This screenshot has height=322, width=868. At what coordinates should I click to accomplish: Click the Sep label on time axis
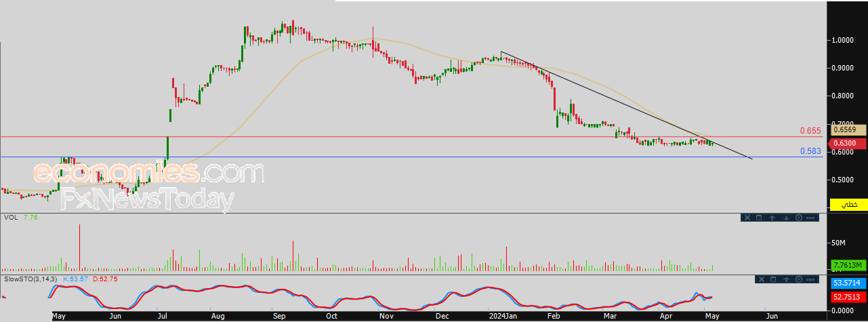279,316
